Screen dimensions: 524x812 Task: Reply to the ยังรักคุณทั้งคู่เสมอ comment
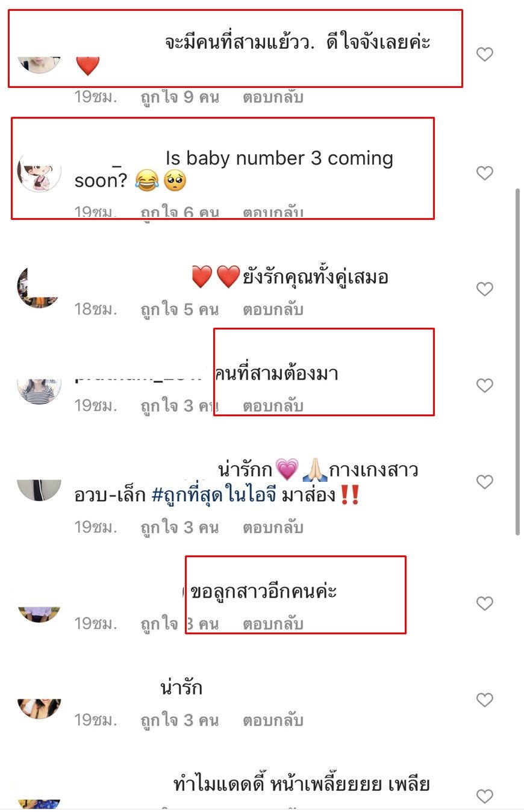(273, 310)
